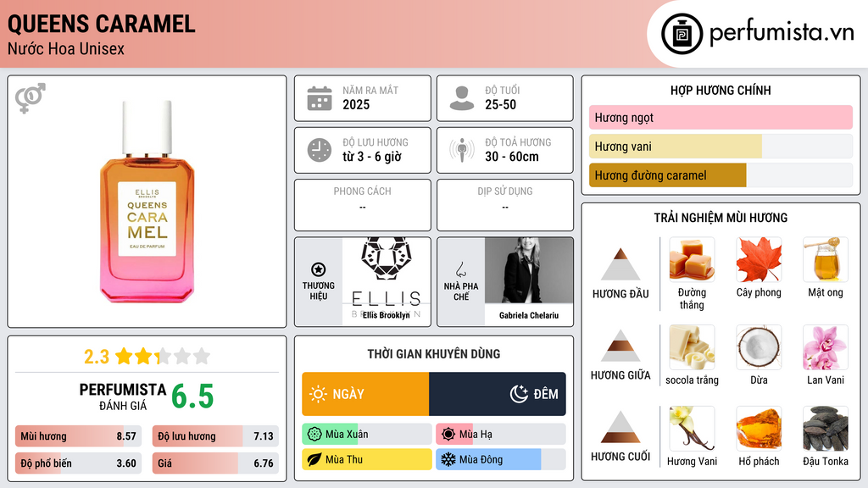Click the sun icon for Mùa Hạ
868x488 pixels.
click(448, 435)
